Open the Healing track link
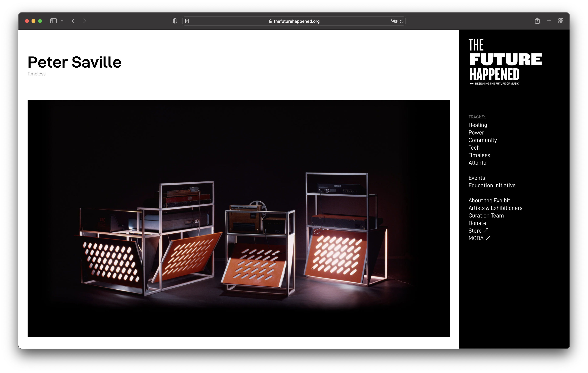This screenshot has height=373, width=588. tap(478, 125)
